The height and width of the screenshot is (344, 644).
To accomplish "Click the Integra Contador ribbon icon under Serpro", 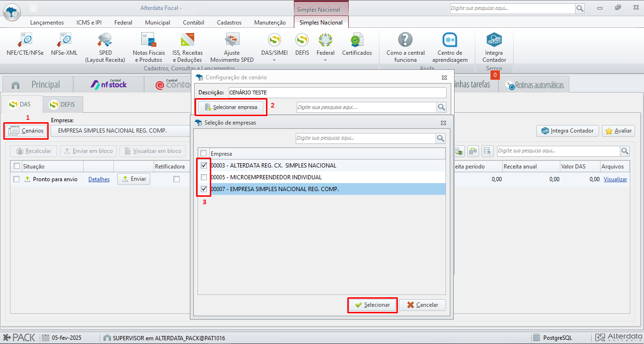I will coord(494,40).
